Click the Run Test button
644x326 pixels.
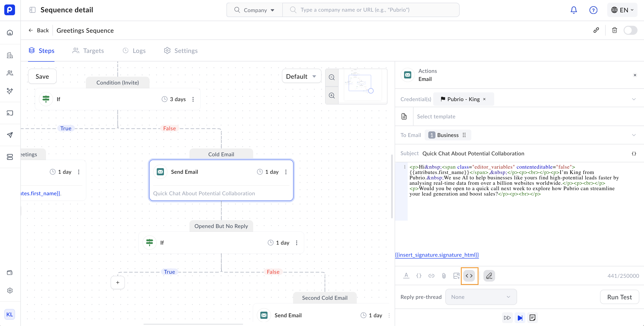click(619, 297)
